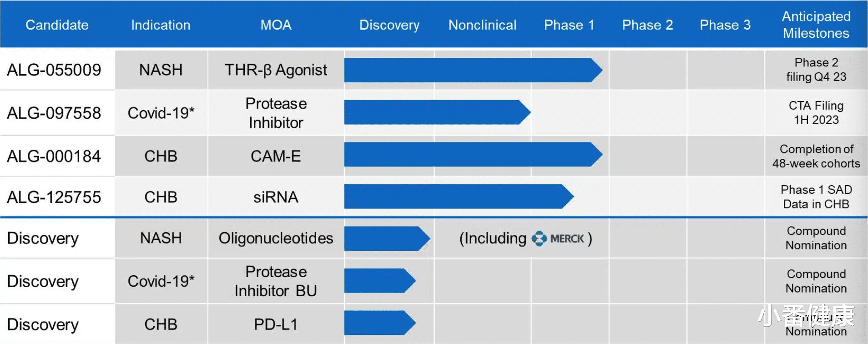Image resolution: width=868 pixels, height=344 pixels.
Task: Click the Oligonucleotides MOA cell
Action: (276, 238)
